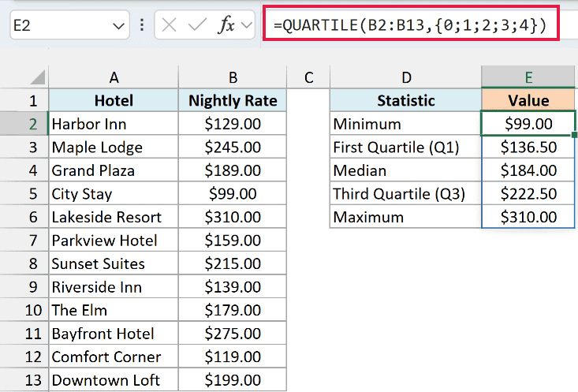The height and width of the screenshot is (392, 578).
Task: Click the Value header cell
Action: pos(528,100)
